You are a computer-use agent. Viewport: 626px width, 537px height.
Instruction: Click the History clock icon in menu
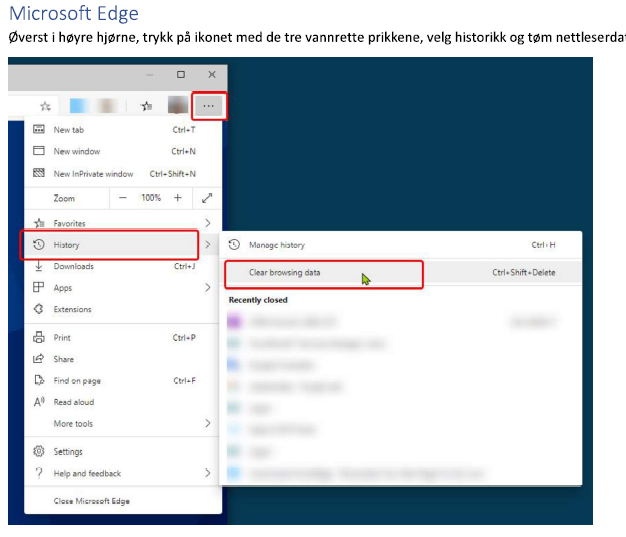coord(39,244)
